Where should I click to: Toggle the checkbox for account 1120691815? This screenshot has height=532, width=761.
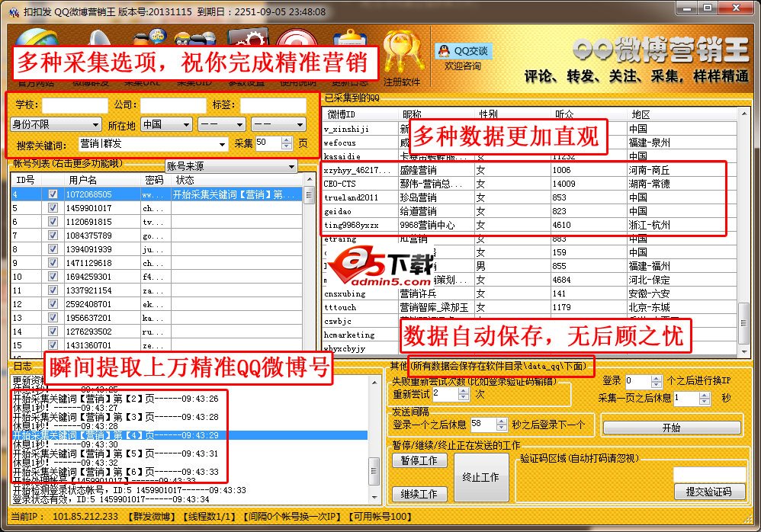point(53,222)
